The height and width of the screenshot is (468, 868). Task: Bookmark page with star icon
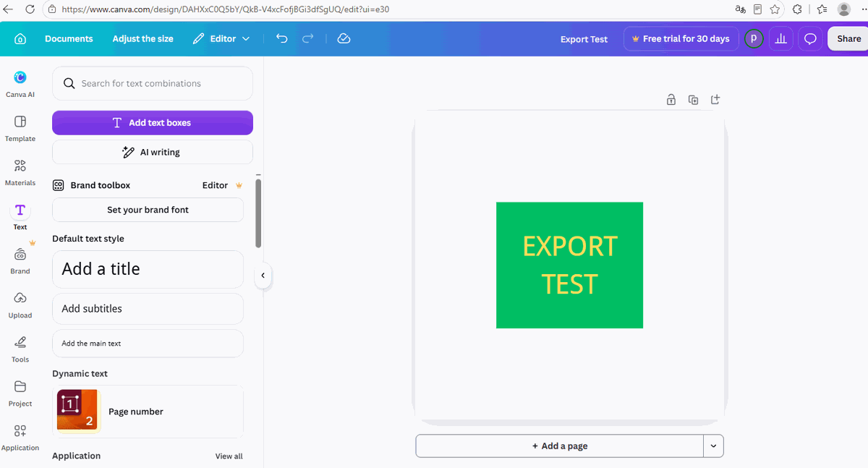click(x=775, y=9)
